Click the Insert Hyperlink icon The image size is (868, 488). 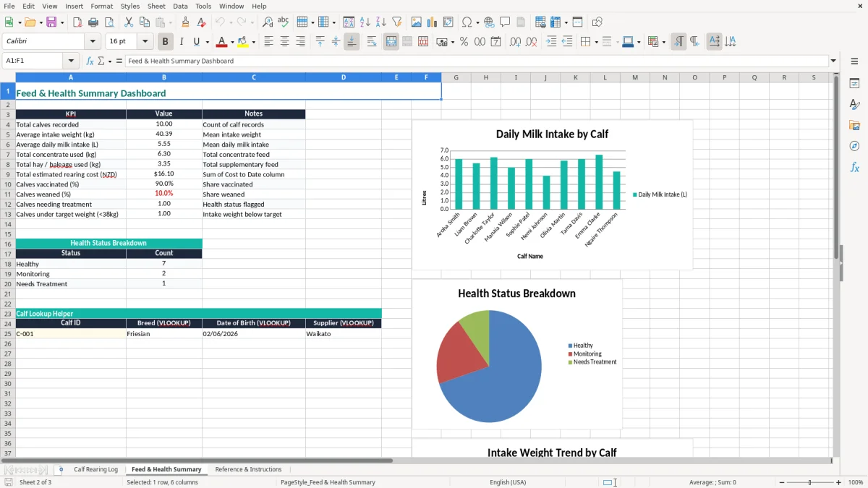pyautogui.click(x=489, y=22)
